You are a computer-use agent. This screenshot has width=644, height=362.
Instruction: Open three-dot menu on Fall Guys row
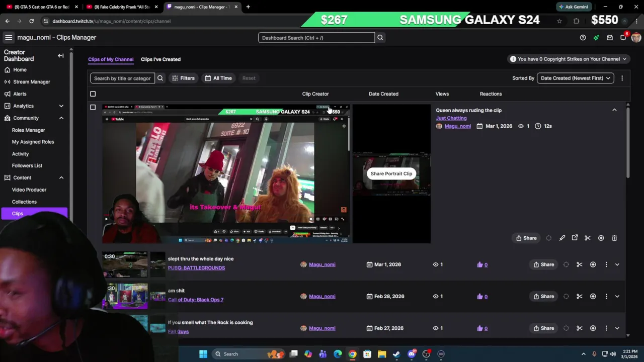pos(606,328)
